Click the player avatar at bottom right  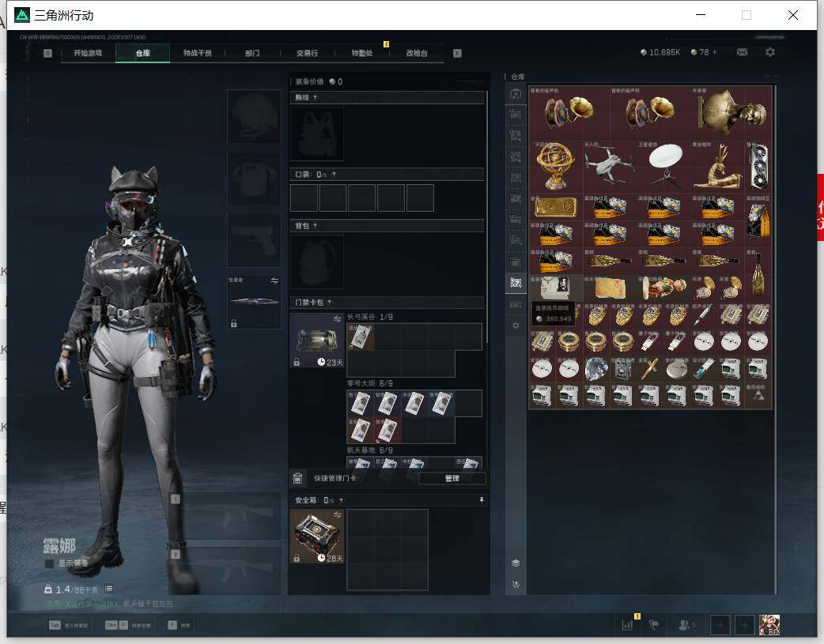(x=769, y=625)
